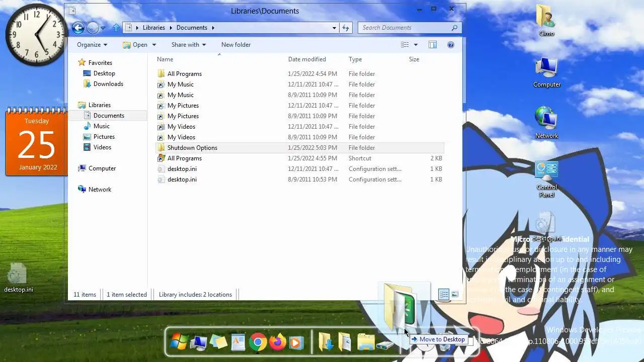This screenshot has height=362, width=644.
Task: Refresh the Documents address bar
Action: 346,28
